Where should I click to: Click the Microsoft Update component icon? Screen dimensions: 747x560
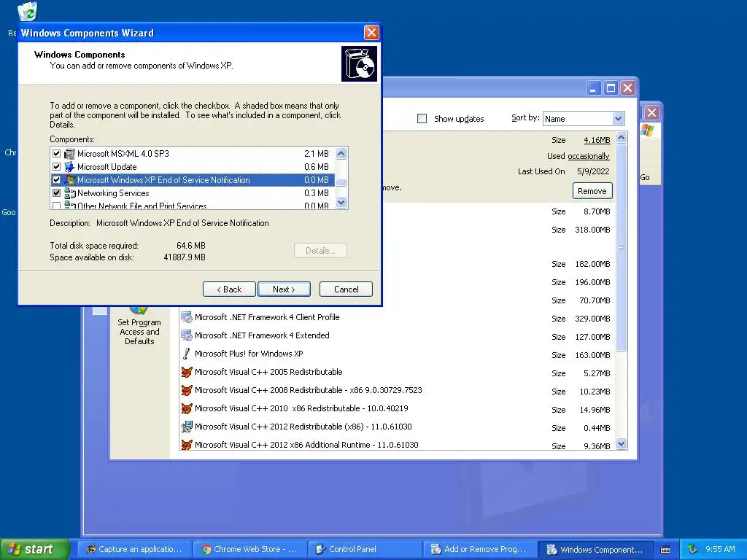[x=69, y=167]
